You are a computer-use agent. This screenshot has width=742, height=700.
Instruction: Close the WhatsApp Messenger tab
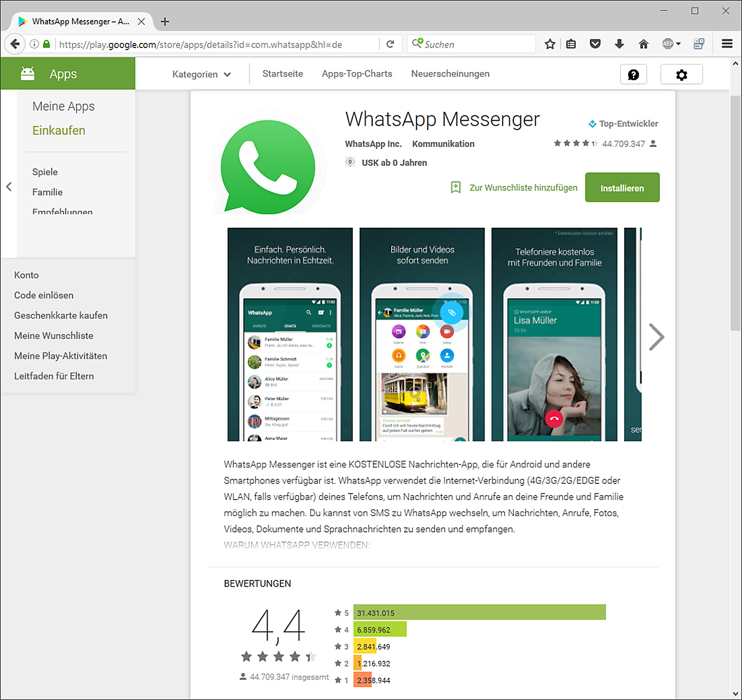(x=141, y=21)
